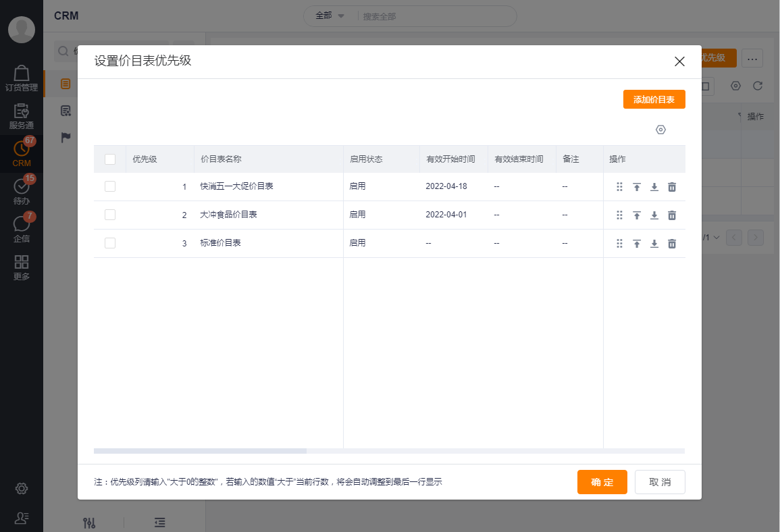780x532 pixels.
Task: Open column settings icon in dialog
Action: click(660, 130)
